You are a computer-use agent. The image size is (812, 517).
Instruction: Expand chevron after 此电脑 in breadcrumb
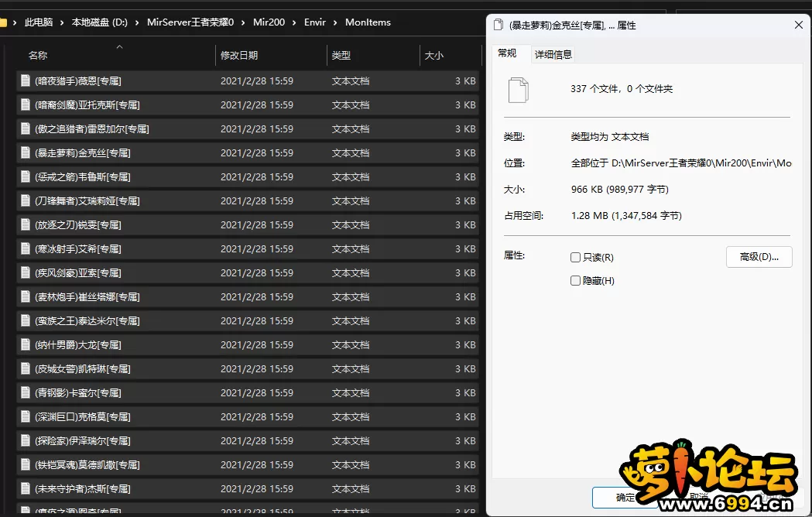click(62, 22)
